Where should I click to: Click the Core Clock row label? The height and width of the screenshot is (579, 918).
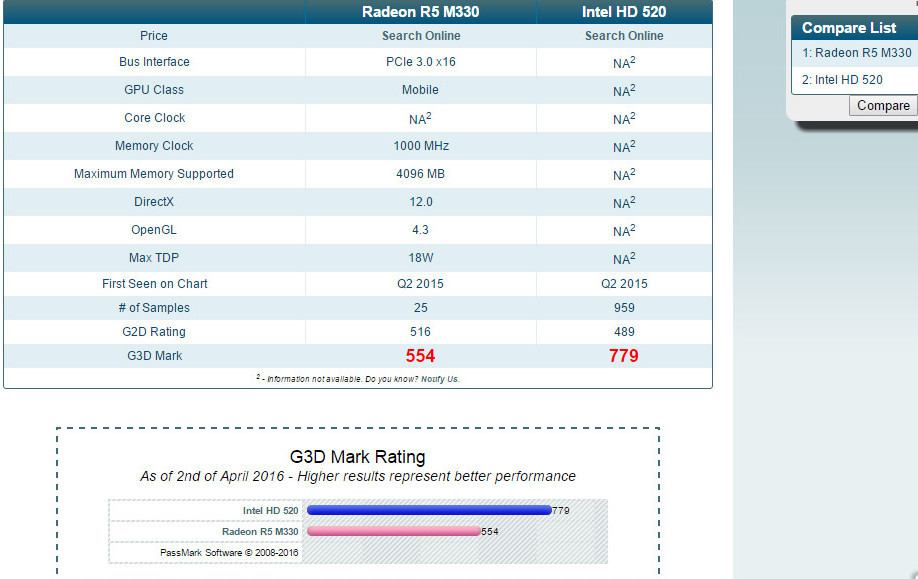(155, 118)
